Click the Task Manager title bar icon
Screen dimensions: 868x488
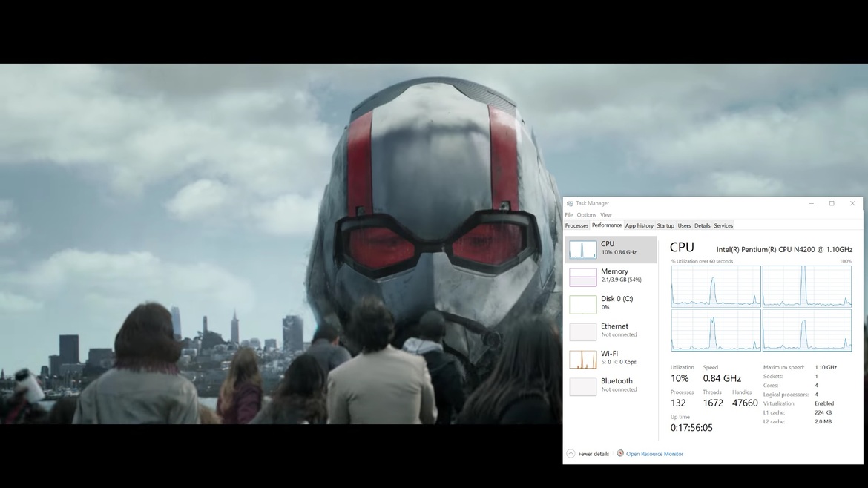coord(570,204)
